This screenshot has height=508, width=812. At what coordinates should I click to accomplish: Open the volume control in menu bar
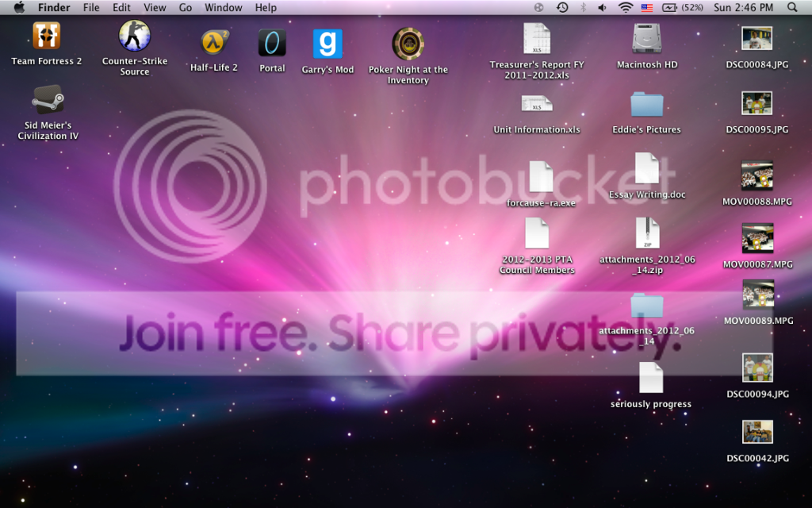[x=603, y=7]
